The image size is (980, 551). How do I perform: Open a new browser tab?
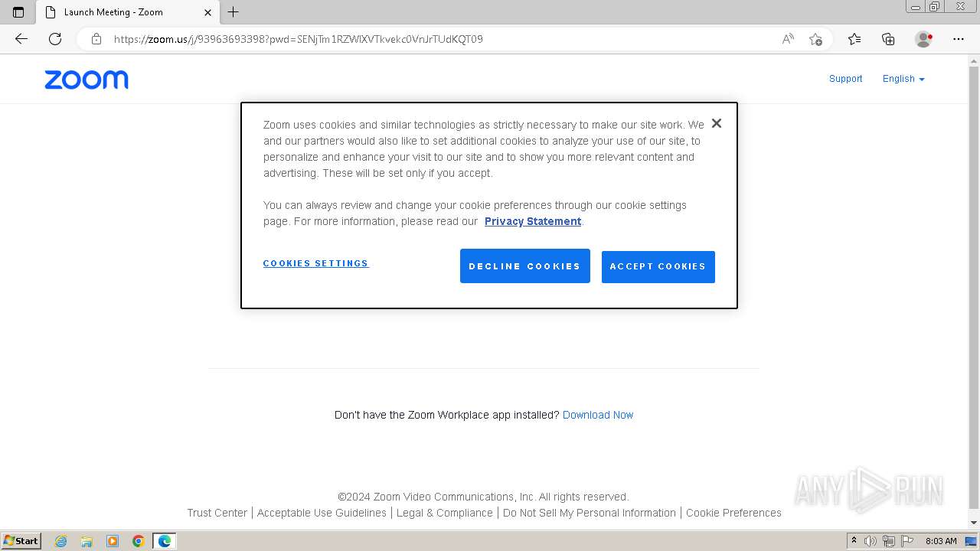[x=234, y=11]
